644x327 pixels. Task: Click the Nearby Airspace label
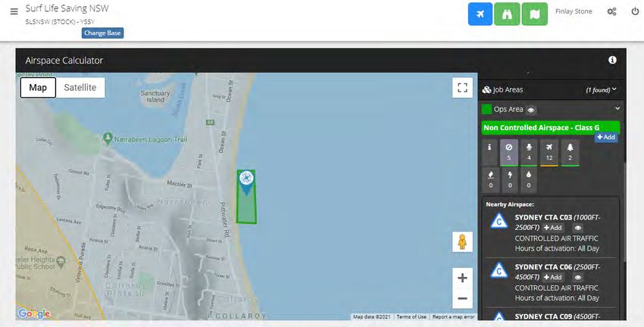[x=510, y=204]
